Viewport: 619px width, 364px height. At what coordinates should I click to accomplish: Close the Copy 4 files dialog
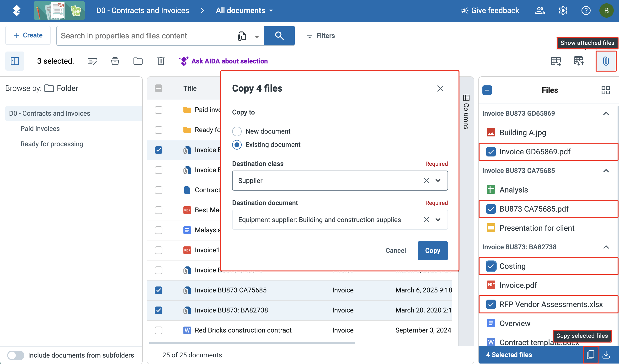[440, 88]
